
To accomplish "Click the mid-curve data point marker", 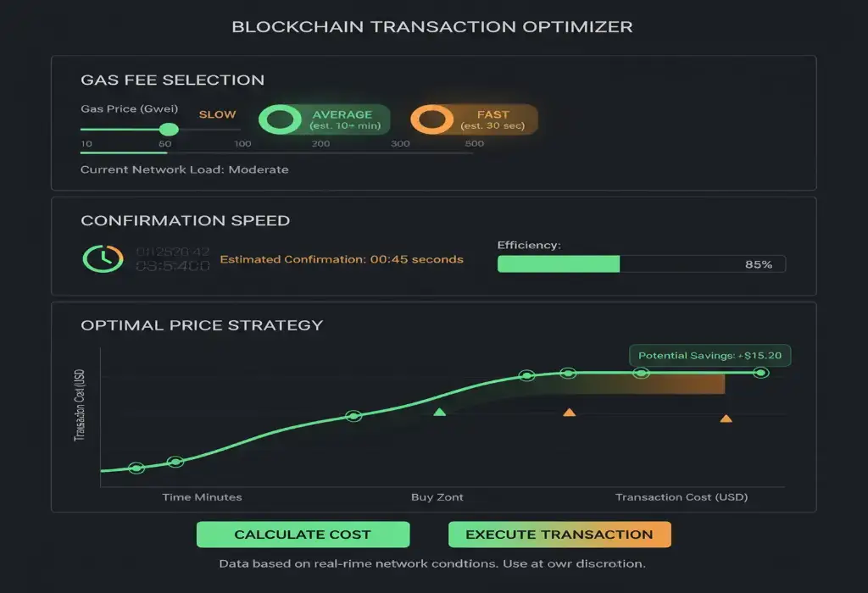I will [355, 415].
